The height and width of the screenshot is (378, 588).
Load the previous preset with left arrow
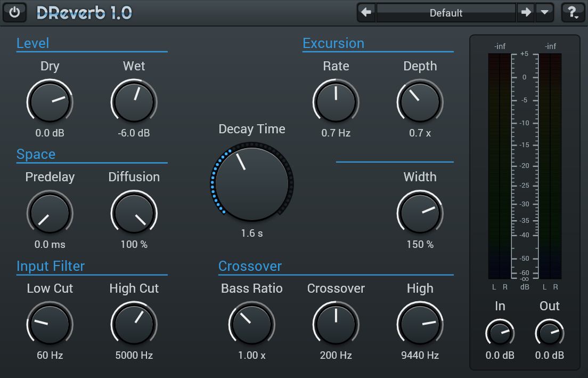(366, 12)
